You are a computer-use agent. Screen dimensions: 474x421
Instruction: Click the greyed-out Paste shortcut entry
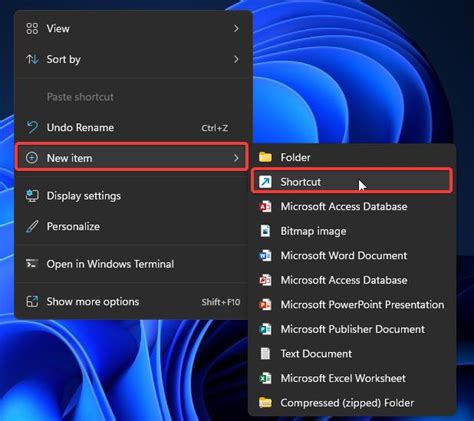(x=132, y=97)
